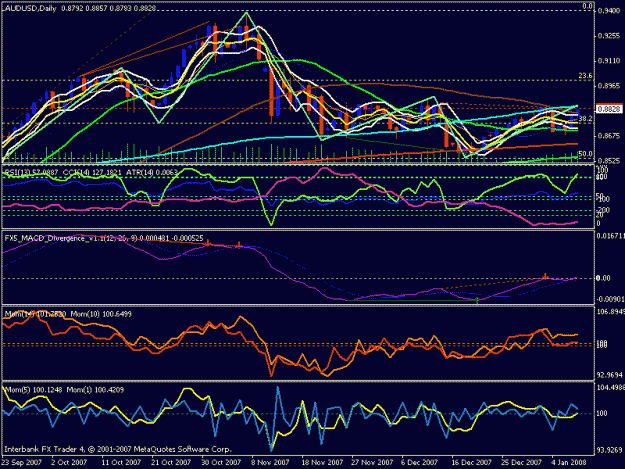The image size is (625, 469).
Task: Click the 0.9110 price axis value
Action: pos(609,61)
